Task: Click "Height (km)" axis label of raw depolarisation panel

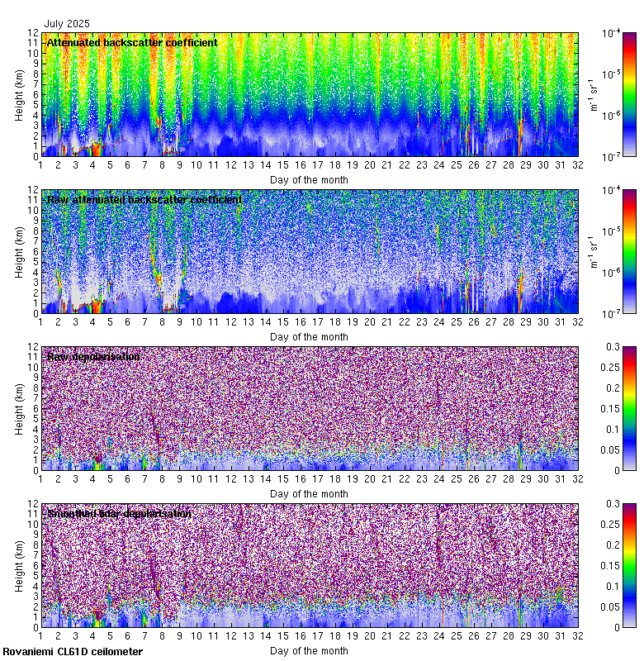Action: (x=20, y=408)
